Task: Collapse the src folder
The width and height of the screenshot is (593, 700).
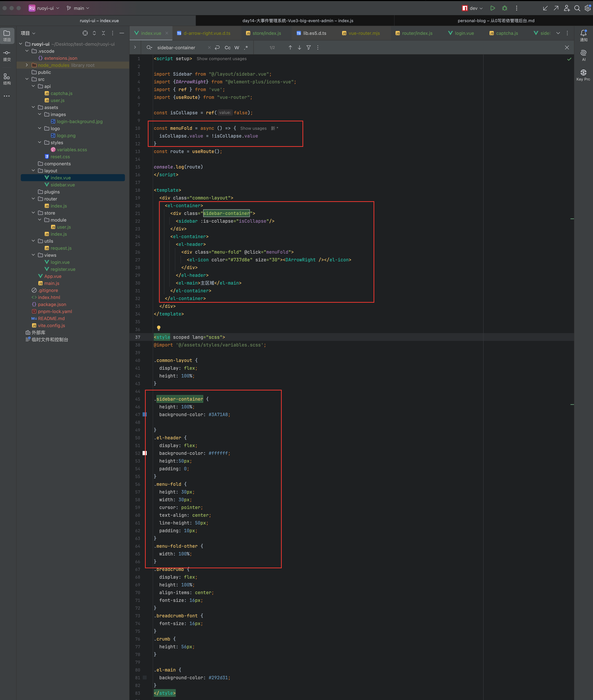Action: point(27,79)
